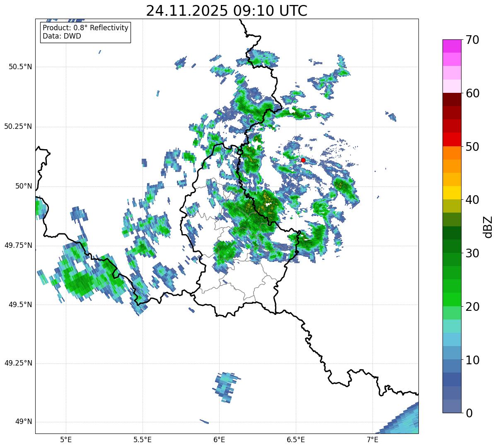Click the red radar site marker dot

(303, 160)
